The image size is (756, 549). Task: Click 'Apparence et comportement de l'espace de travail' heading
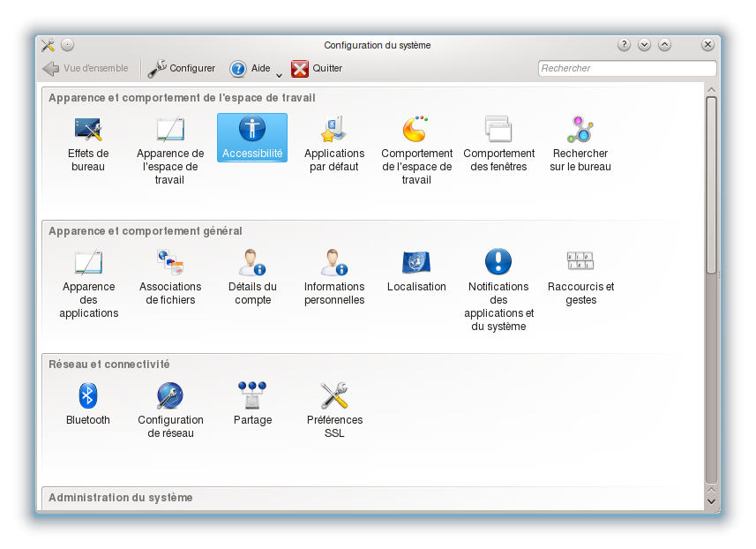[x=182, y=98]
